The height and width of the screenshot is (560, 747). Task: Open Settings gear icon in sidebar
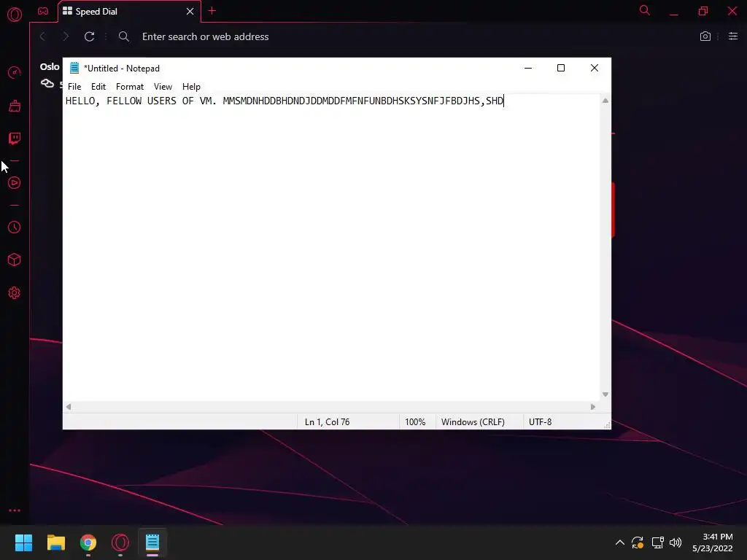15,293
